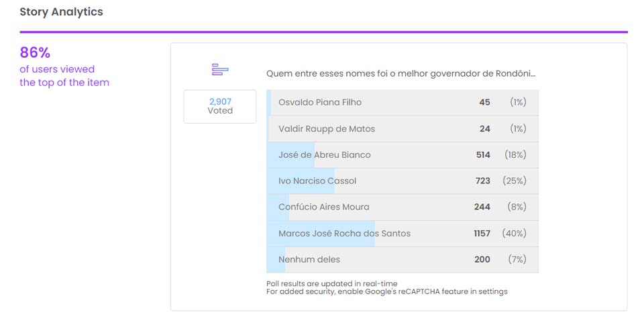Click the 2,907 vote count number

pos(220,101)
